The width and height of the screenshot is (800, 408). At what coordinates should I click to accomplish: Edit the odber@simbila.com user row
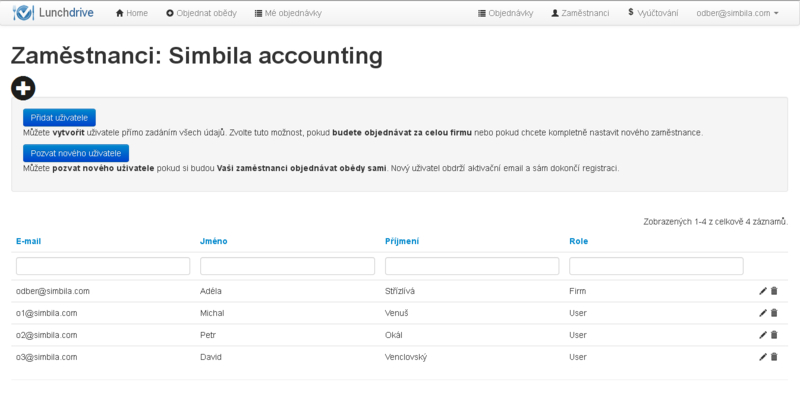coord(763,291)
